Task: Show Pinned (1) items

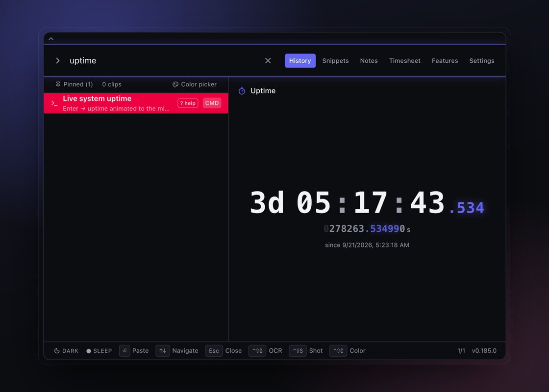Action: coord(74,84)
